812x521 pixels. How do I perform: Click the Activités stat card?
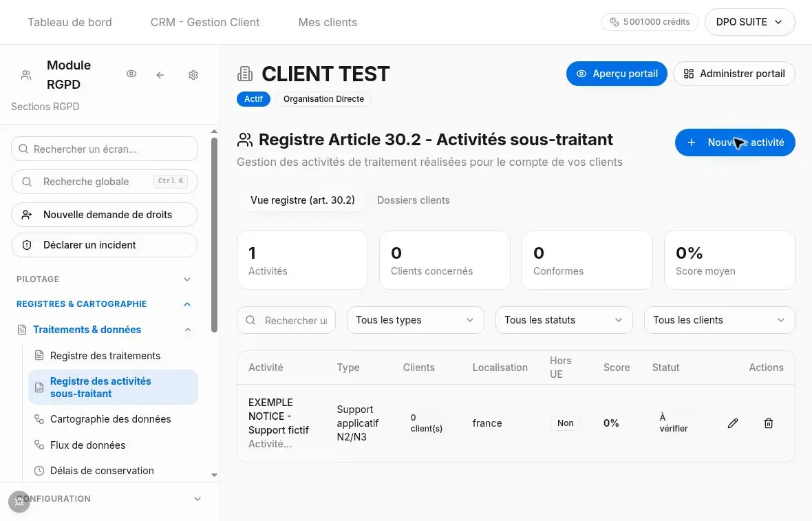click(302, 260)
